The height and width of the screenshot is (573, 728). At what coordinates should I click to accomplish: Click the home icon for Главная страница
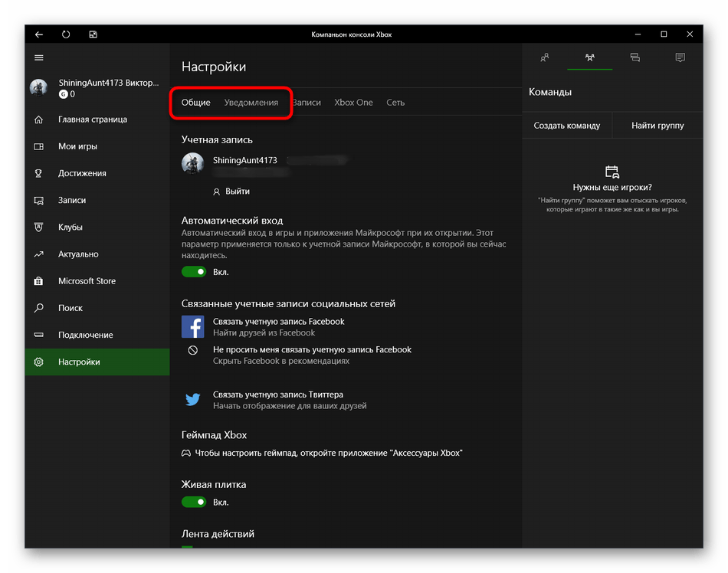[38, 120]
